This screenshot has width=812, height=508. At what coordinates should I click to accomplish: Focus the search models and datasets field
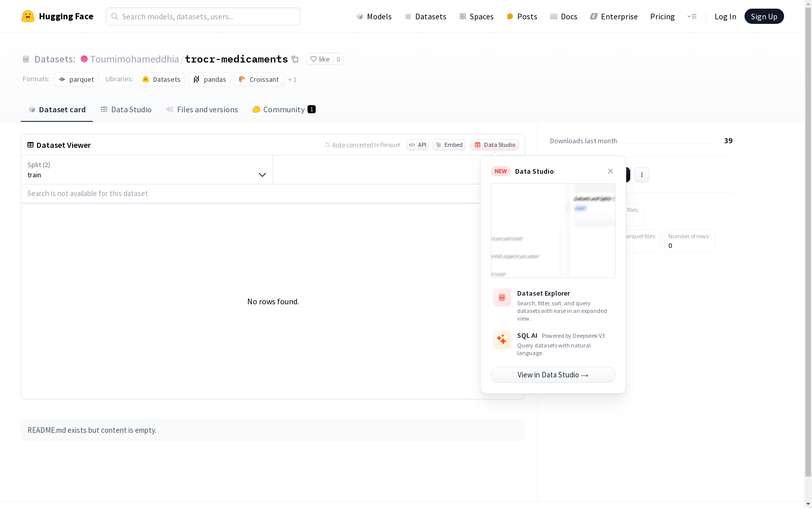pyautogui.click(x=203, y=16)
